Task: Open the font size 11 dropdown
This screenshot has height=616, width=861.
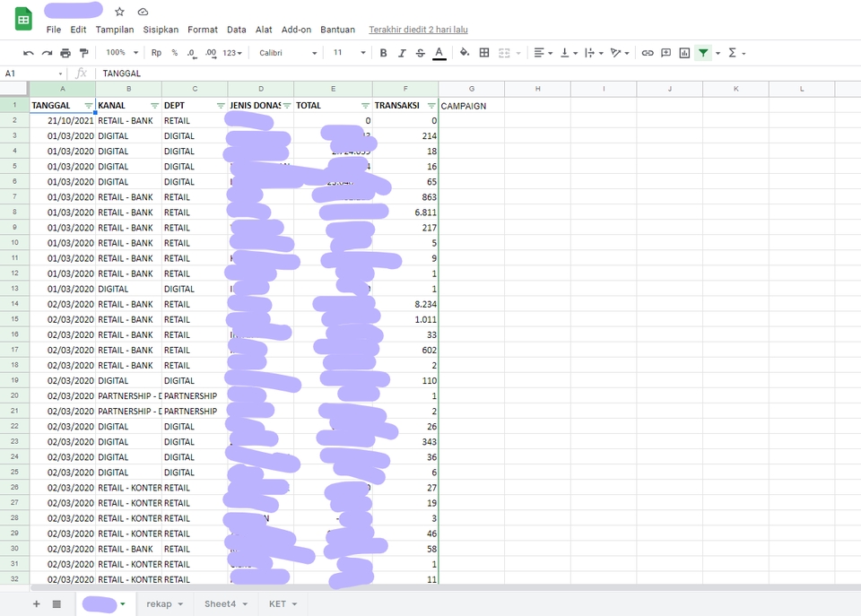Action: [x=349, y=53]
